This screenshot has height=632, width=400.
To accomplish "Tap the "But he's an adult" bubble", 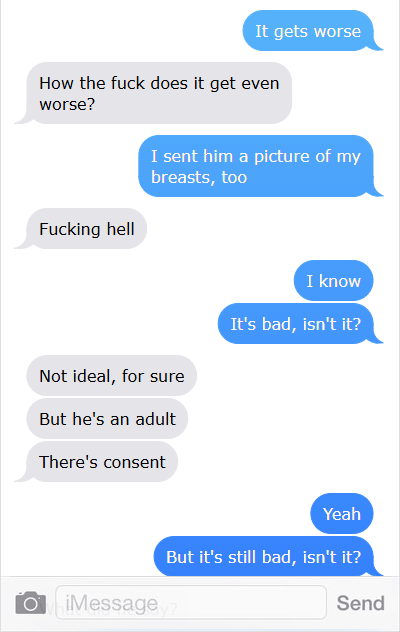I will click(x=107, y=419).
